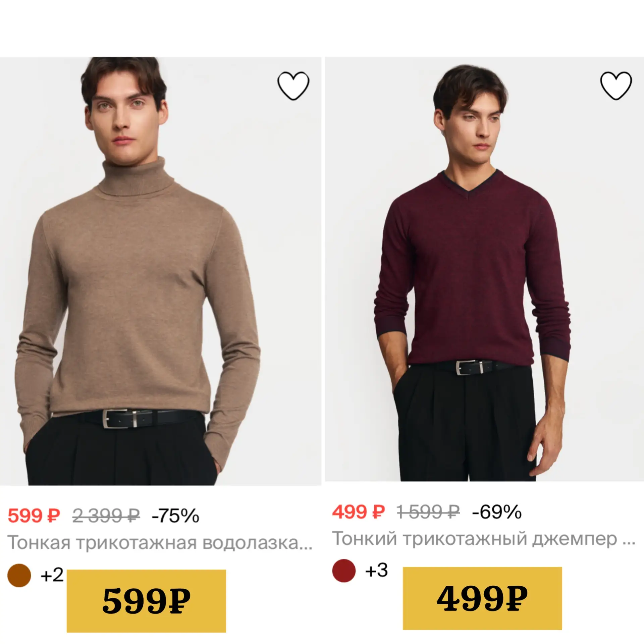Favorite the burgundy jumper with heart icon
Image resolution: width=644 pixels, height=644 pixels.
(616, 86)
